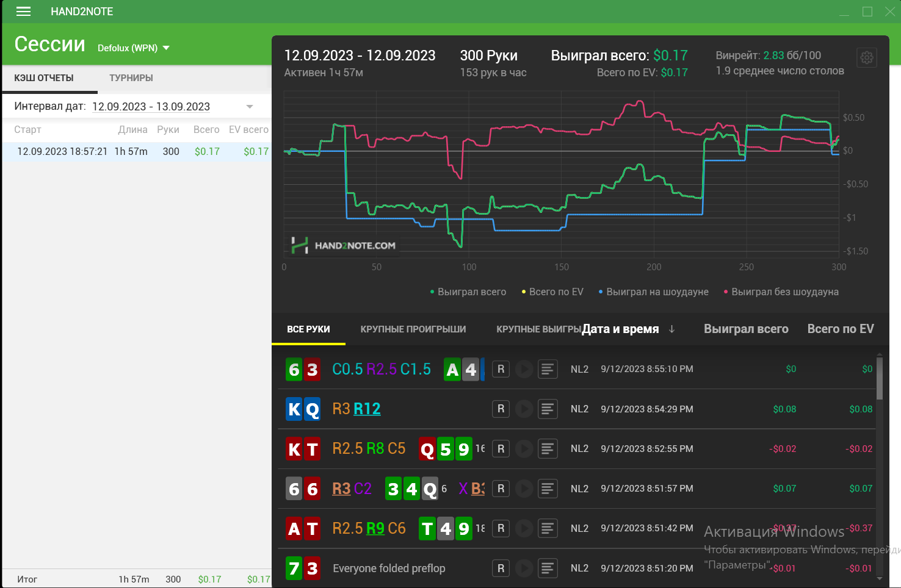Viewport: 901px width, 588px height.
Task: Select 'КРУПНЫЕ ПРОИГРЫШИ' tab
Action: click(413, 329)
